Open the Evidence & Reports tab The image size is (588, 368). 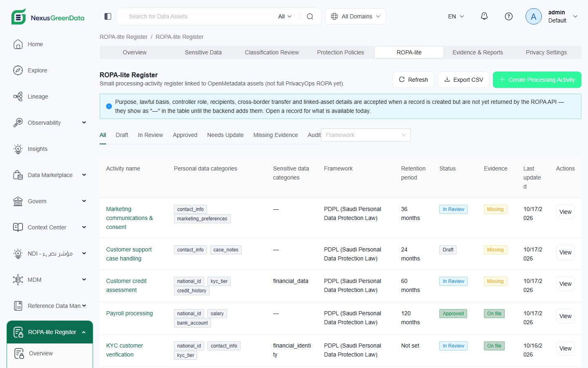tap(478, 52)
